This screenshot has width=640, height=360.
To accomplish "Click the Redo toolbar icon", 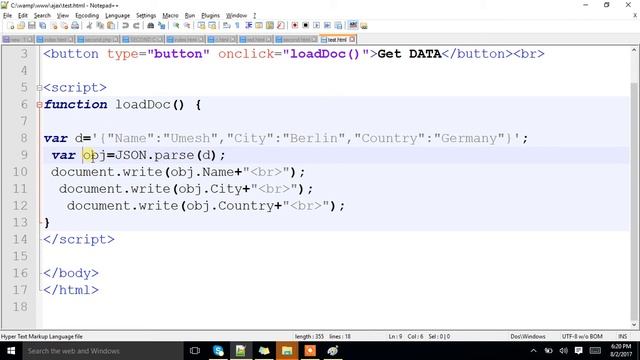I will click(x=136, y=25).
